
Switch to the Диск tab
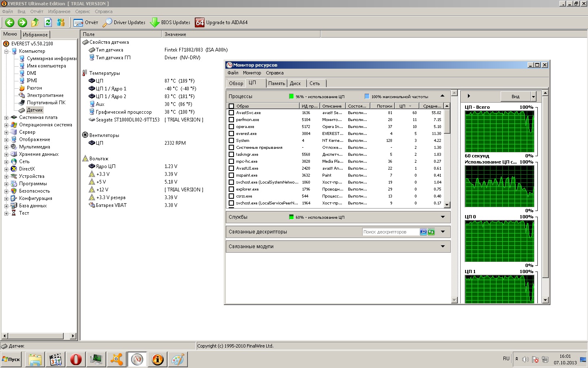tap(295, 83)
